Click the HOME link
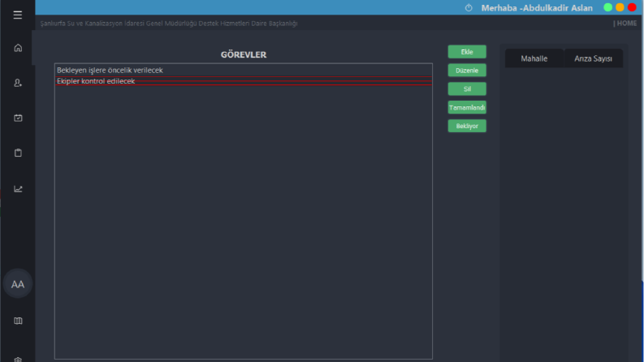Image resolution: width=644 pixels, height=362 pixels. [x=625, y=24]
